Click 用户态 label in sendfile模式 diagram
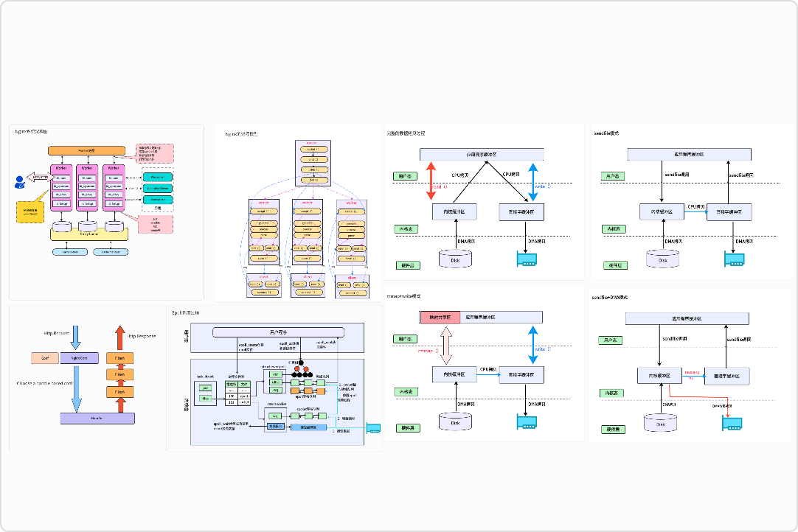798x532 pixels. coord(613,176)
